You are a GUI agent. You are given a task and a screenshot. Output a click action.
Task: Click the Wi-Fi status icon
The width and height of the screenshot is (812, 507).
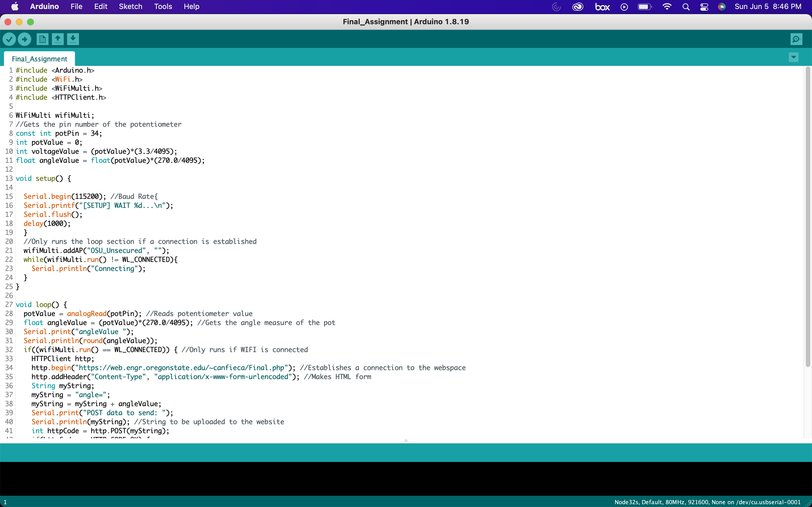667,7
